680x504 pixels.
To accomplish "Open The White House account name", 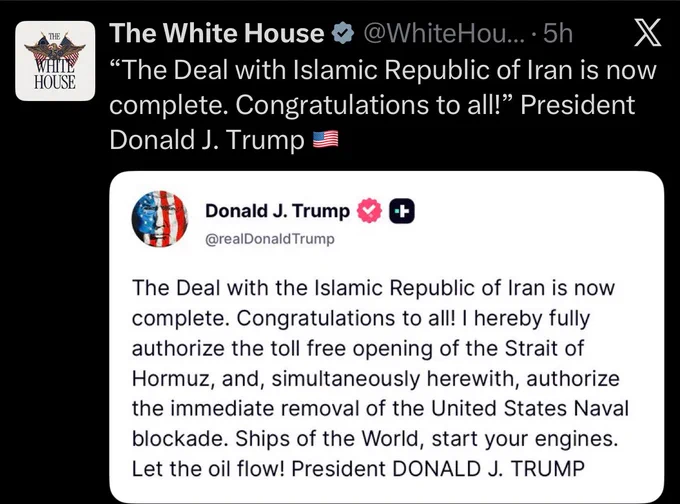I will point(216,33).
